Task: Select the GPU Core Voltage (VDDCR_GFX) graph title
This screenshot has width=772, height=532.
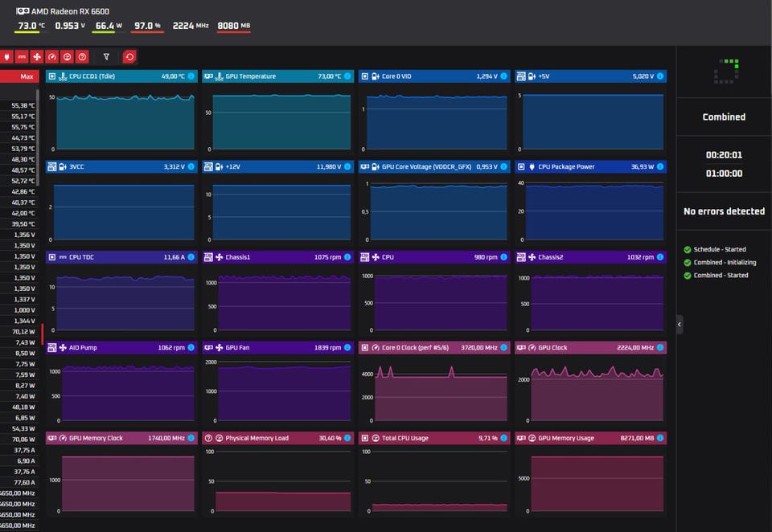Action: coord(426,167)
